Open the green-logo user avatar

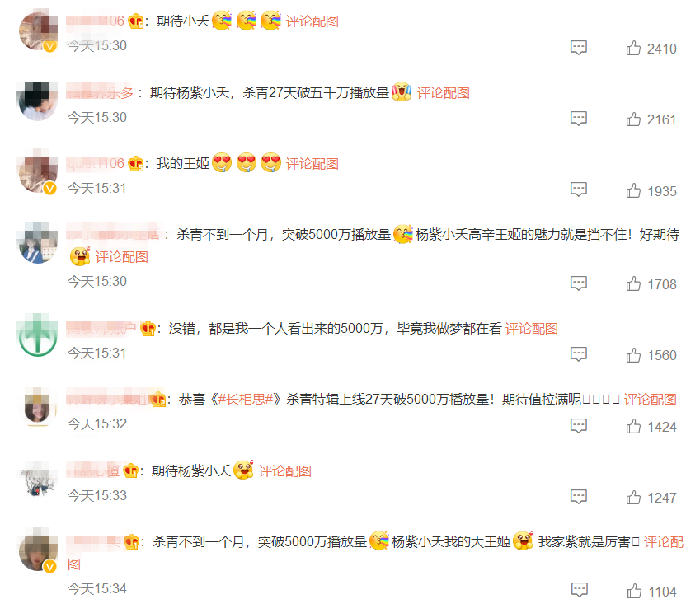point(37,335)
